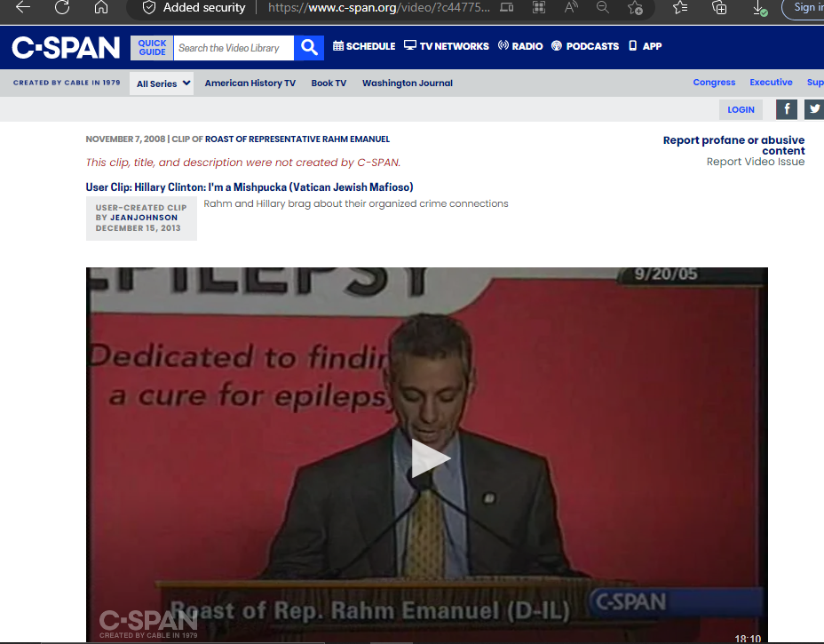Click the Sign in button
The height and width of the screenshot is (644, 824).
coord(804,7)
